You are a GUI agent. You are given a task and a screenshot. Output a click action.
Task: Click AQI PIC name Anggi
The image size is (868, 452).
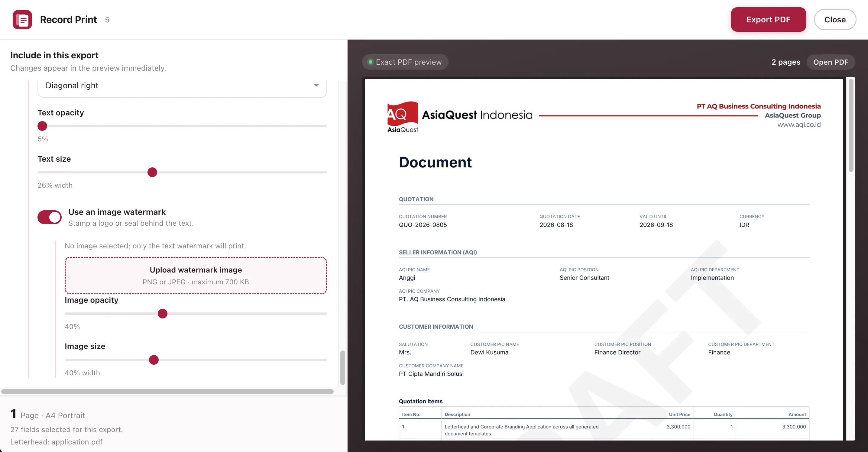(407, 278)
